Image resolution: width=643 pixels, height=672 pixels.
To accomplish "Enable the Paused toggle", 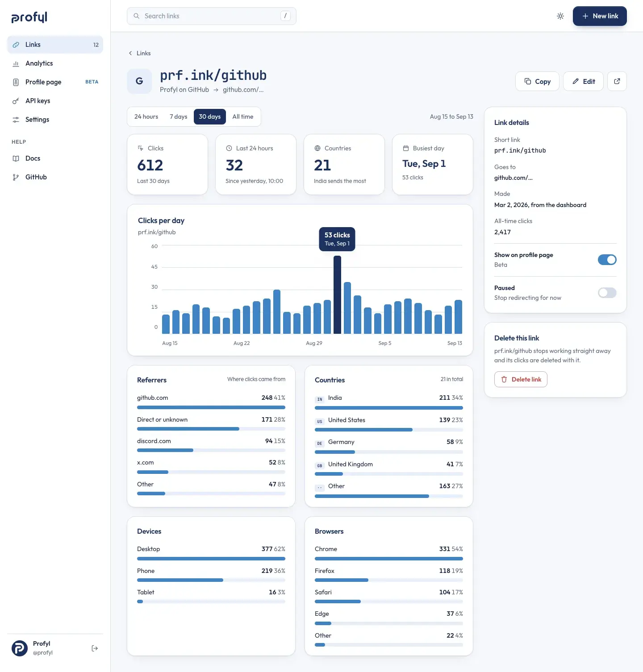I will coord(607,293).
